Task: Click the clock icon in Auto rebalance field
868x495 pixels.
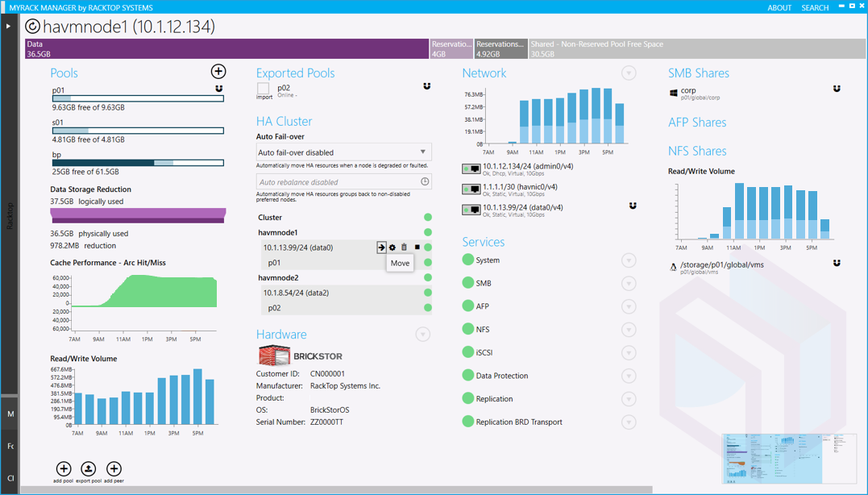Action: click(x=425, y=181)
